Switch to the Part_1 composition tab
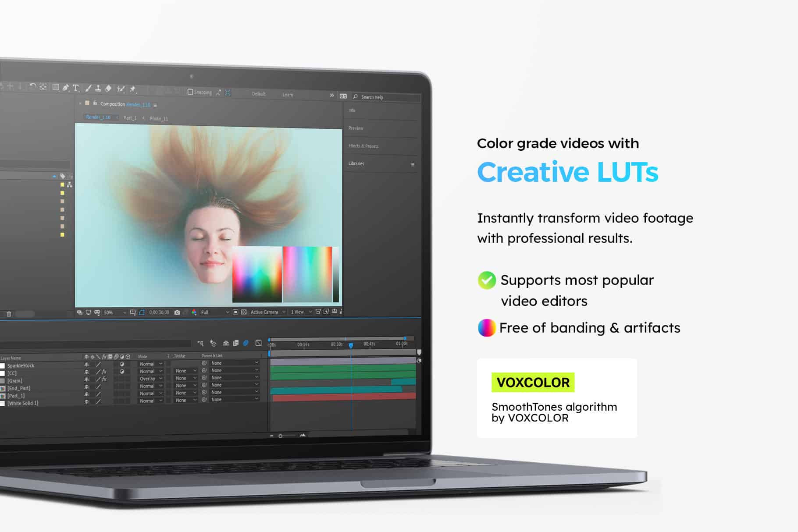 pos(130,118)
